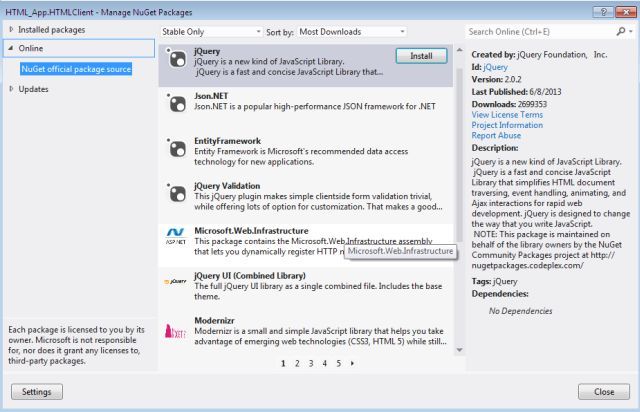This screenshot has height=412, width=640.
Task: Click the jQuery package icon
Action: coord(177,58)
